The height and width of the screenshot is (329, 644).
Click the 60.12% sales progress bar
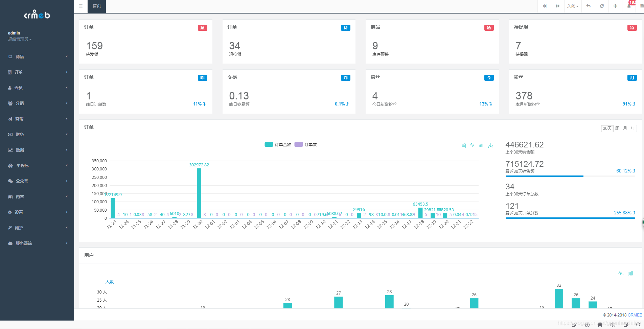pyautogui.click(x=570, y=176)
